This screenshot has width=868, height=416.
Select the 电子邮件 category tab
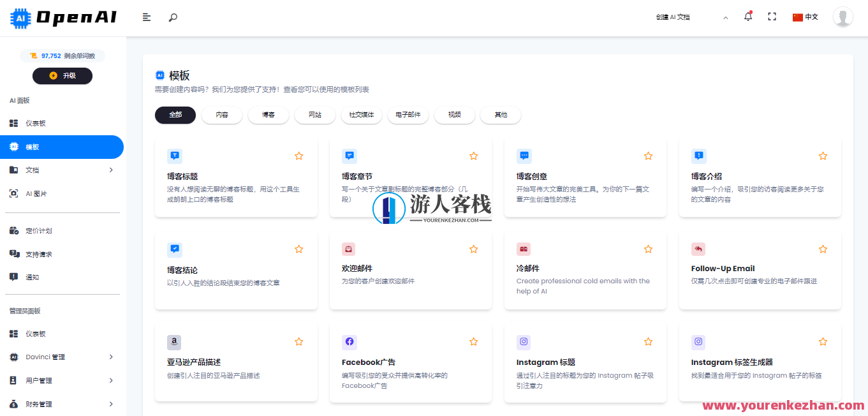pos(408,115)
